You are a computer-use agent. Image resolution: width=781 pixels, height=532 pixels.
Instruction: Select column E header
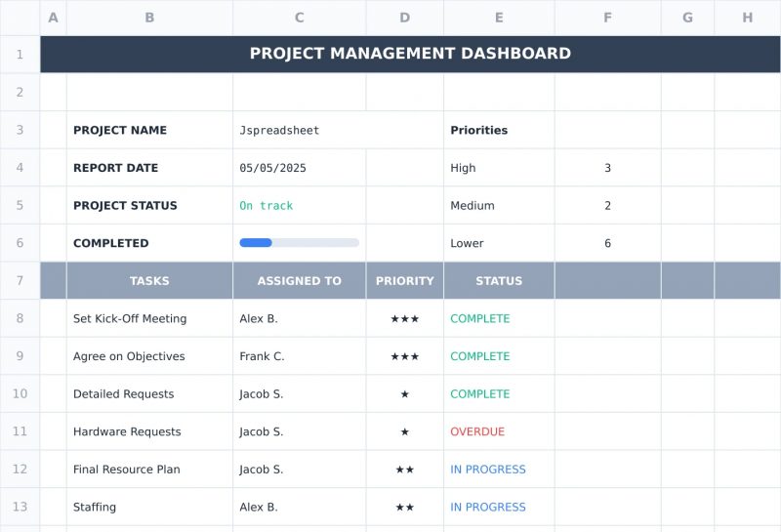[x=499, y=18]
